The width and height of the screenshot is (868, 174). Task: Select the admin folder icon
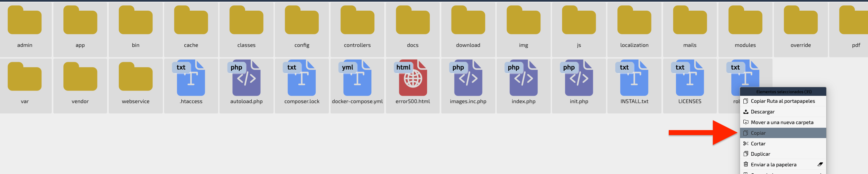coord(25,20)
